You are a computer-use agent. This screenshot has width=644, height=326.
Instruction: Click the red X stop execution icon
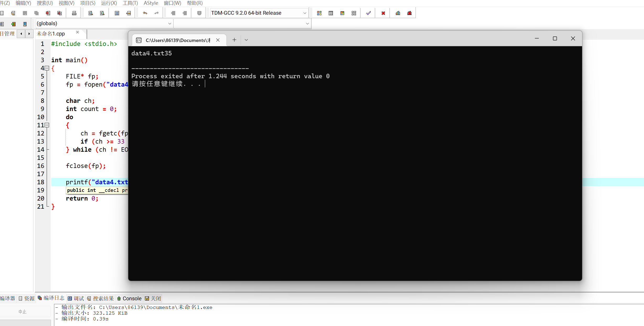click(383, 13)
